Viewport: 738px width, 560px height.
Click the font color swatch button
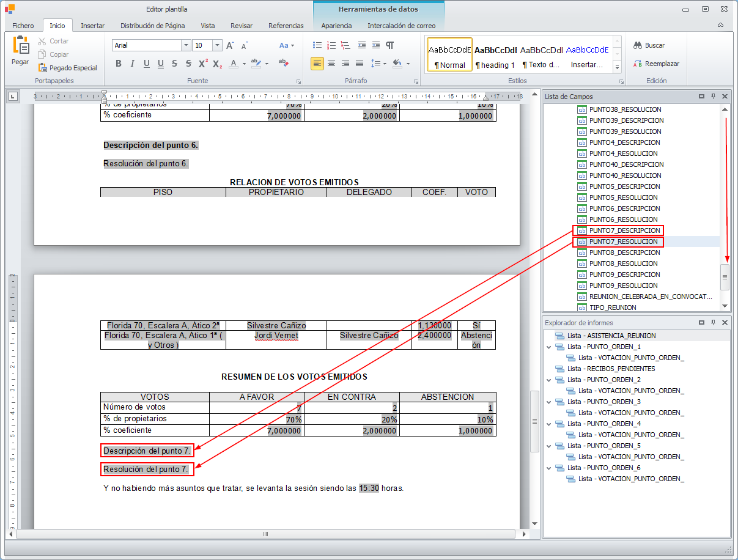pos(234,64)
